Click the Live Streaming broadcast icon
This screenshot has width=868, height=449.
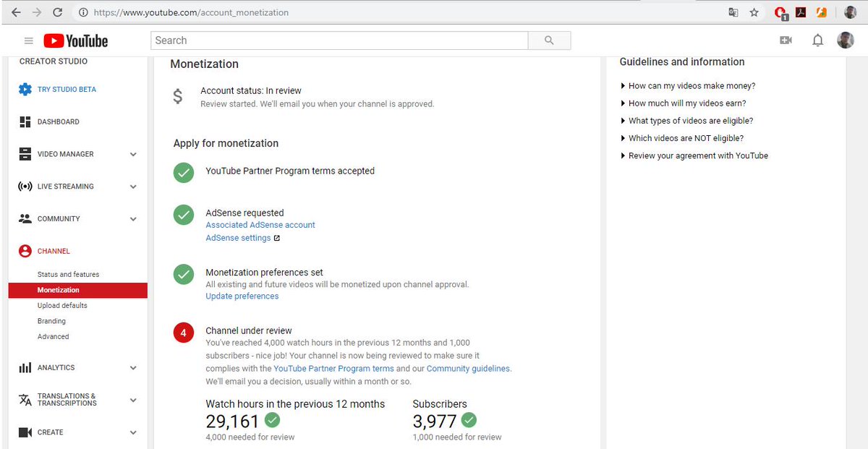click(25, 187)
